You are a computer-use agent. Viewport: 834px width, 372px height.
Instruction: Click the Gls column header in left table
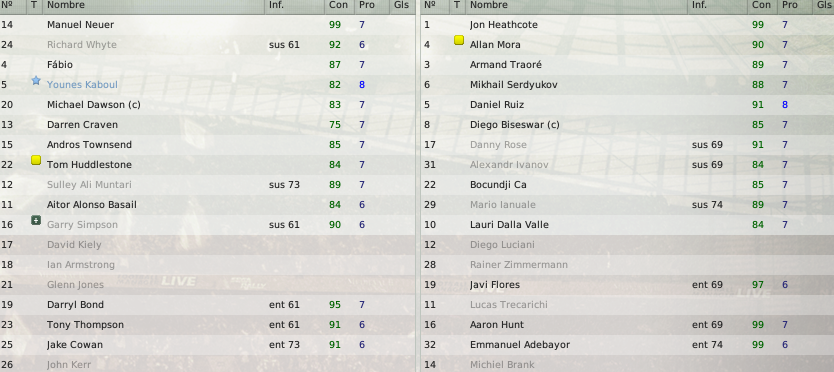point(402,5)
